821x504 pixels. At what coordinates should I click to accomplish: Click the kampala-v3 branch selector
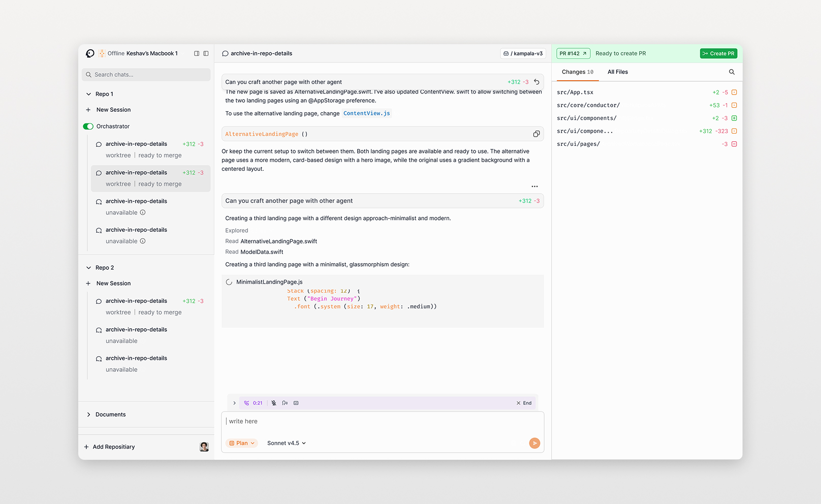[x=523, y=53]
